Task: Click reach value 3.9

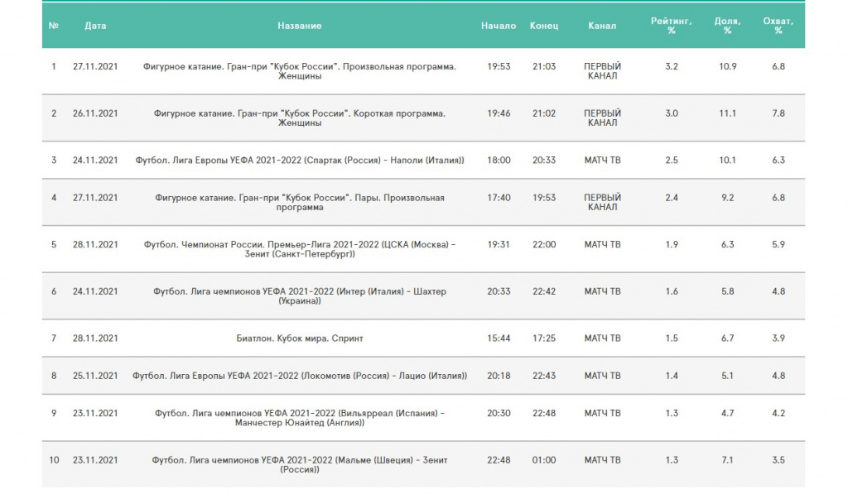Action: (x=778, y=338)
